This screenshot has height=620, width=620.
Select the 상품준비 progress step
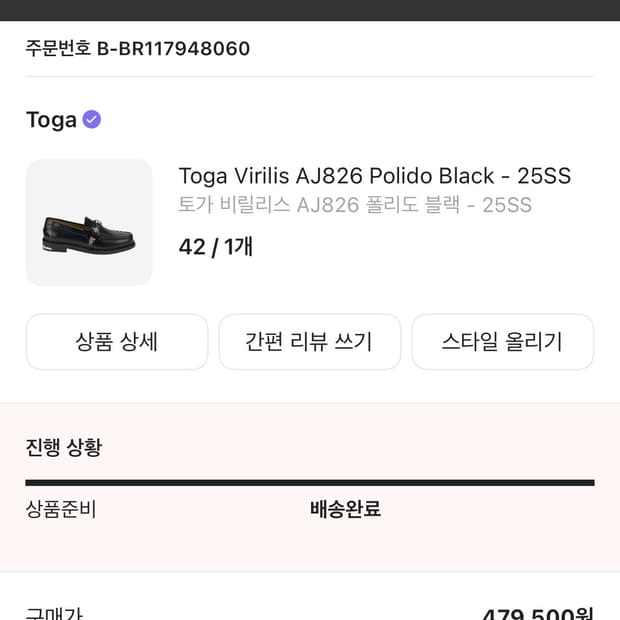coord(61,509)
